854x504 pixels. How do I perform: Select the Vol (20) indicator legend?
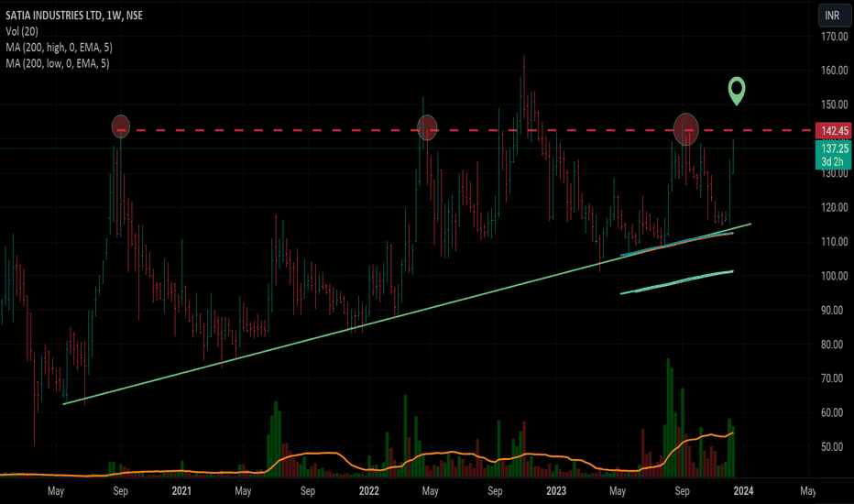click(x=22, y=31)
